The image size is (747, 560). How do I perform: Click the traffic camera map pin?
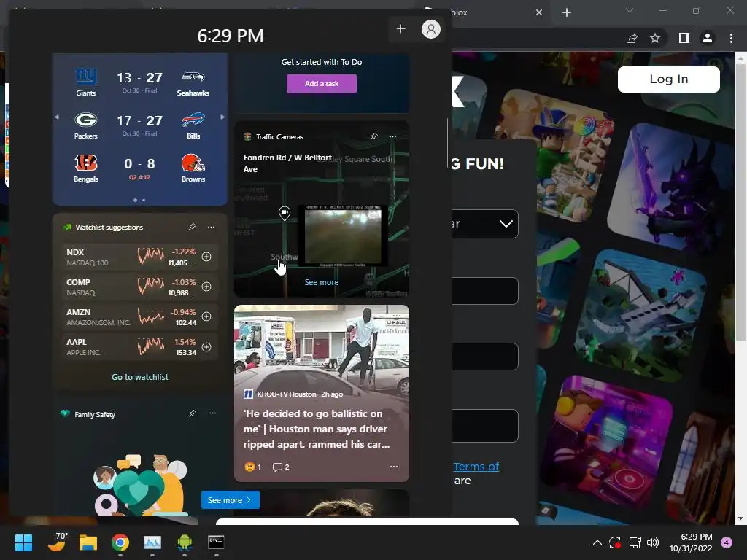click(285, 213)
